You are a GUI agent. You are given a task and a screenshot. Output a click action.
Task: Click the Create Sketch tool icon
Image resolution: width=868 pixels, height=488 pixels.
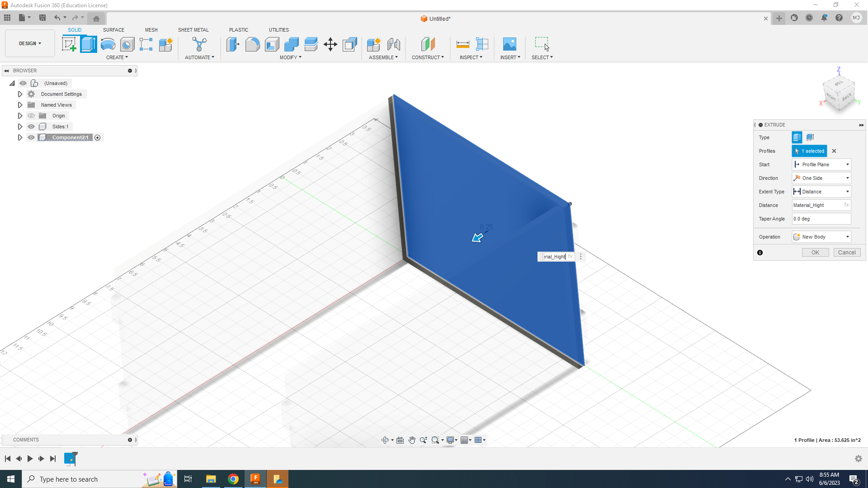click(69, 44)
